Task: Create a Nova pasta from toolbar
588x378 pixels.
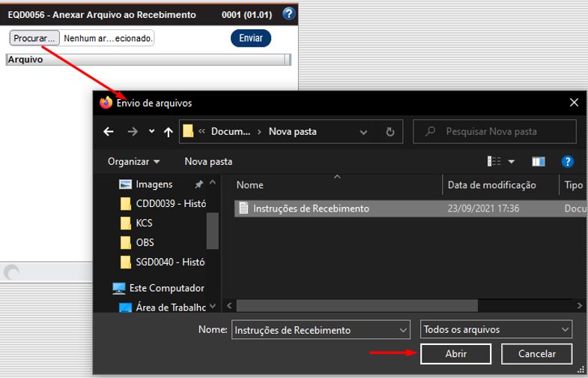Action: (208, 161)
